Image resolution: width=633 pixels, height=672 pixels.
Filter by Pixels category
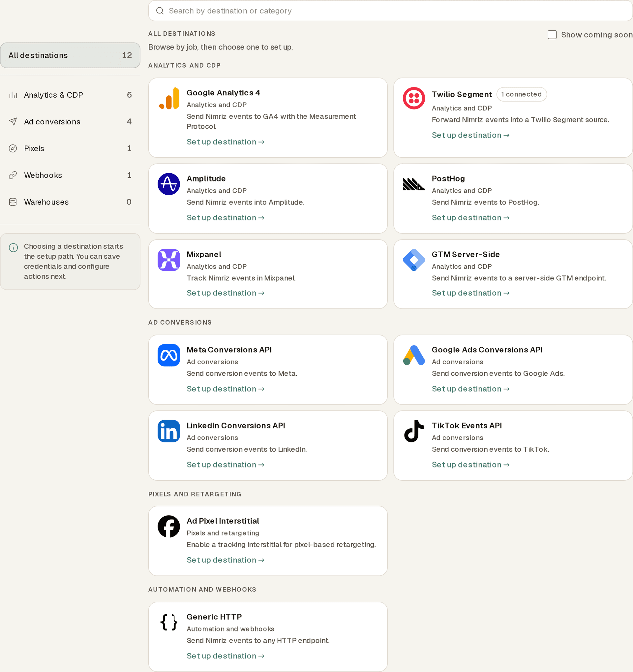coord(70,148)
